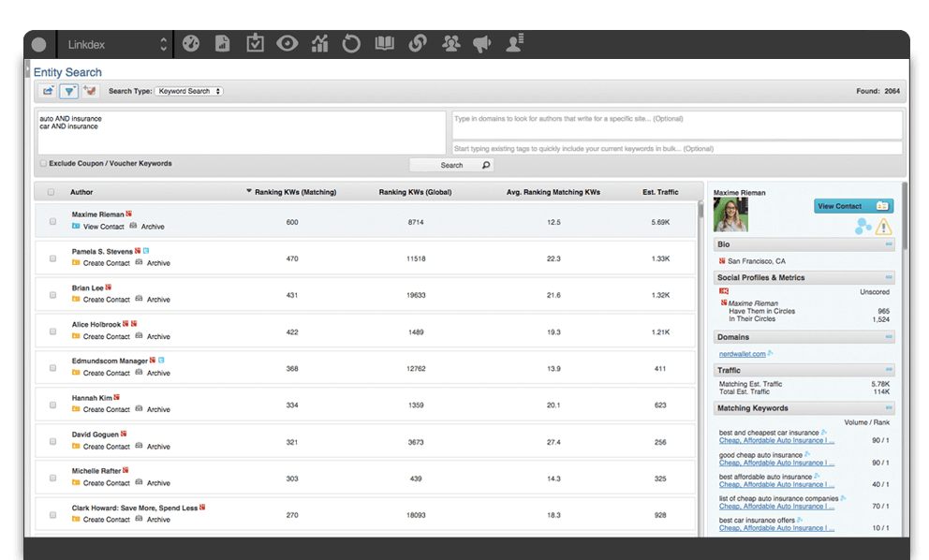Screen dimensions: 929x560
Task: Expand the left side panel handle
Action: point(27,70)
